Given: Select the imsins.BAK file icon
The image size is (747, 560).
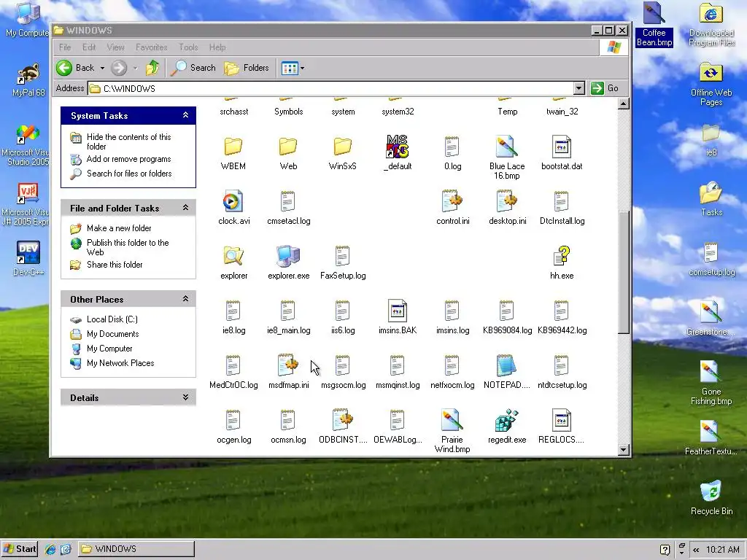Looking at the screenshot, I should [398, 311].
